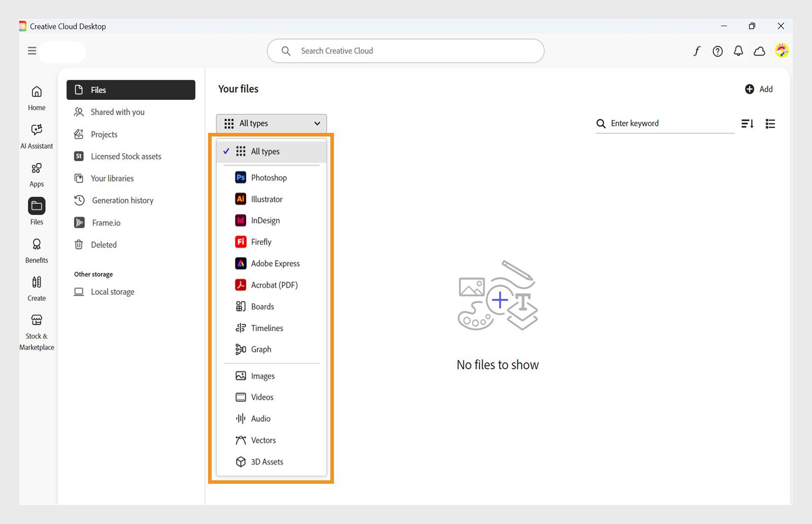The height and width of the screenshot is (524, 812).
Task: Open Local storage
Action: point(131,292)
